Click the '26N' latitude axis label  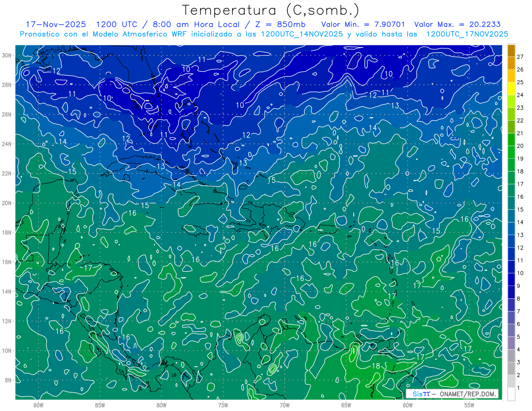point(7,114)
